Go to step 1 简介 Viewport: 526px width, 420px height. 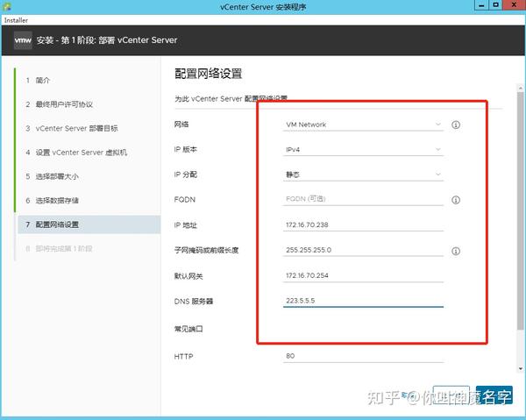coord(43,80)
